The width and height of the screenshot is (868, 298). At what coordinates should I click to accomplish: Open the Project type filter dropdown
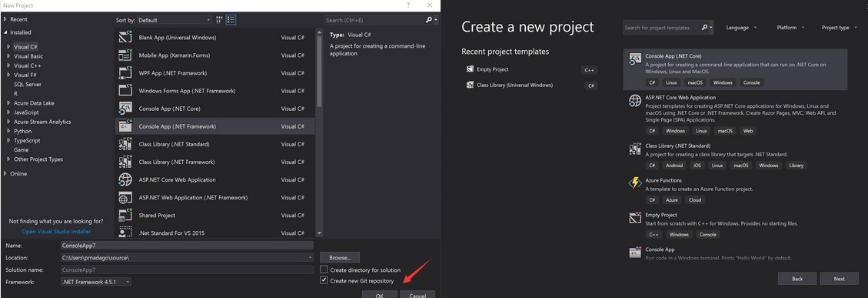point(839,27)
